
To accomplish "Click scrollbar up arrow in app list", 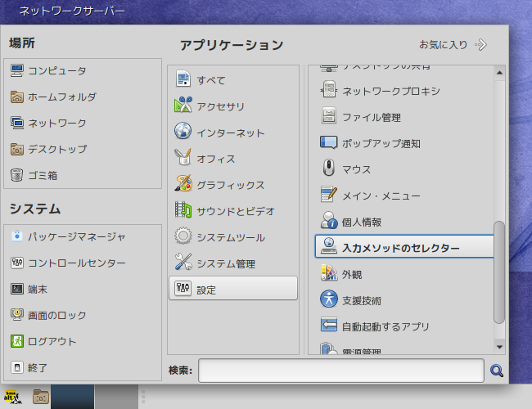I will click(499, 73).
